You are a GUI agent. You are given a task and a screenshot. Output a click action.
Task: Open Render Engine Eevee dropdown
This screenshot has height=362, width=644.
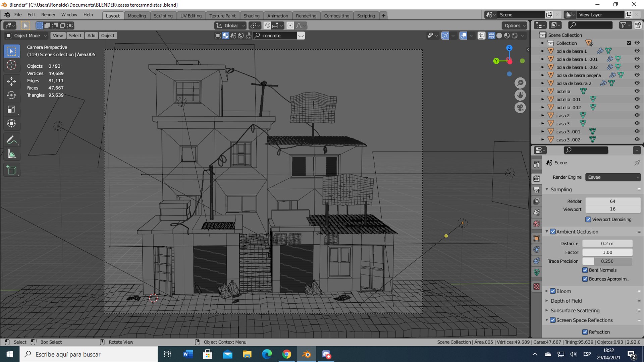613,177
